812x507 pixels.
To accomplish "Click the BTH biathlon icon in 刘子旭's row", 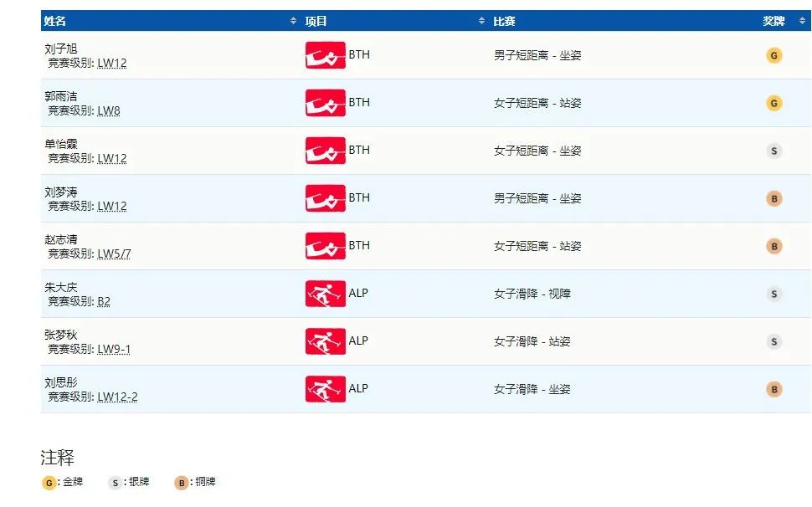I will pos(325,55).
